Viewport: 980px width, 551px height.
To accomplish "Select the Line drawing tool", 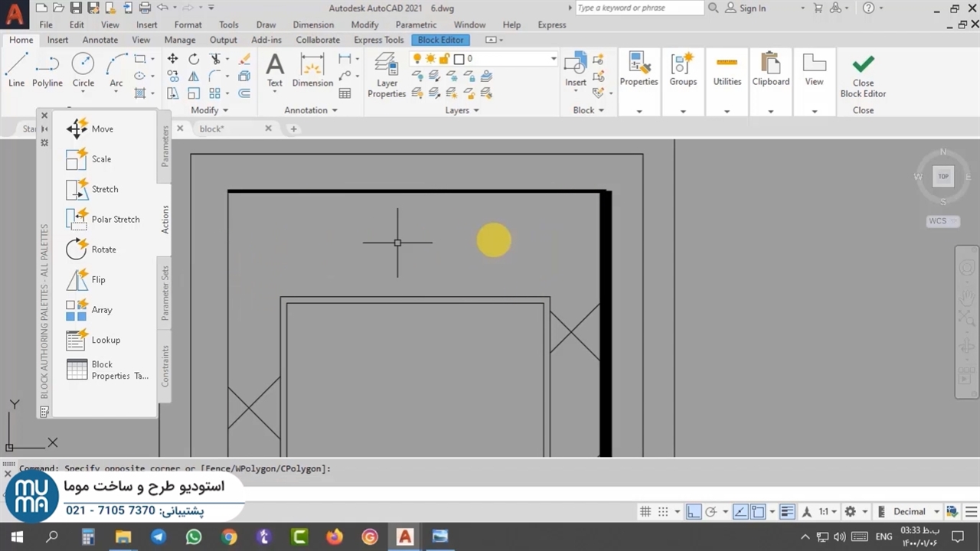I will [x=16, y=70].
